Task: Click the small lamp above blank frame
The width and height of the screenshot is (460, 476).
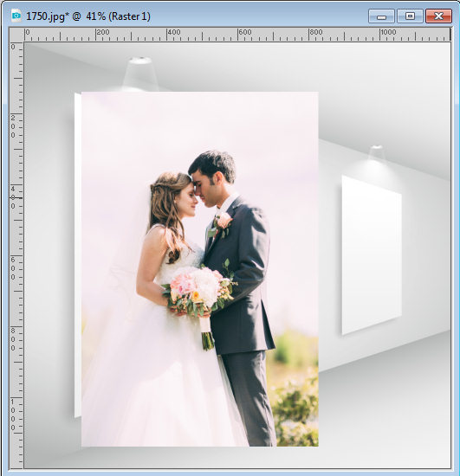Action: tap(376, 153)
